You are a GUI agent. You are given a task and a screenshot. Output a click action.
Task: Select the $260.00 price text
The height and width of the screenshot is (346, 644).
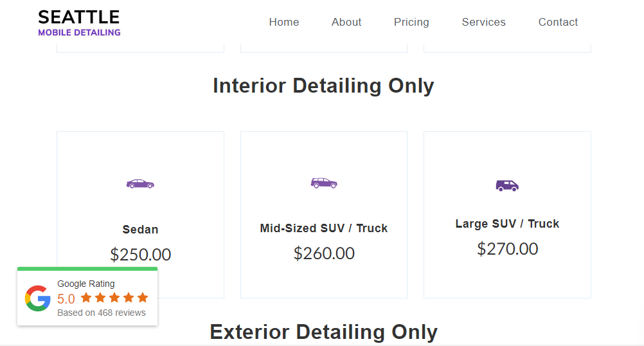pos(324,253)
